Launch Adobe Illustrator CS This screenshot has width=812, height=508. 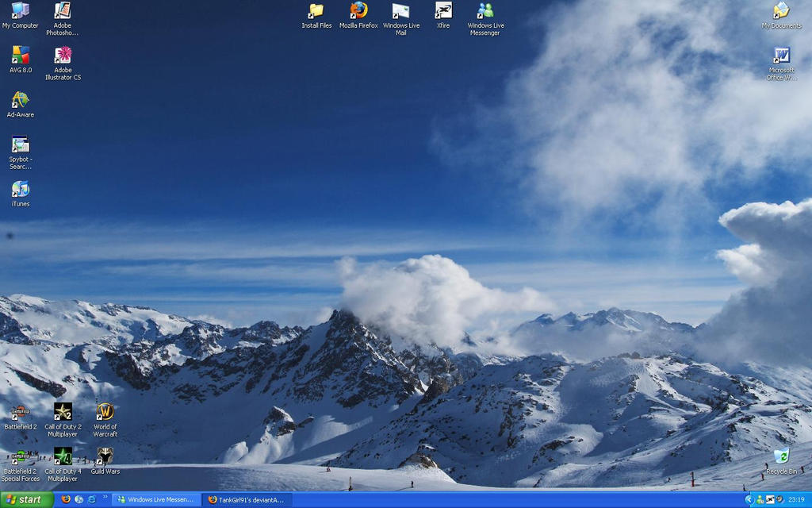(x=63, y=60)
